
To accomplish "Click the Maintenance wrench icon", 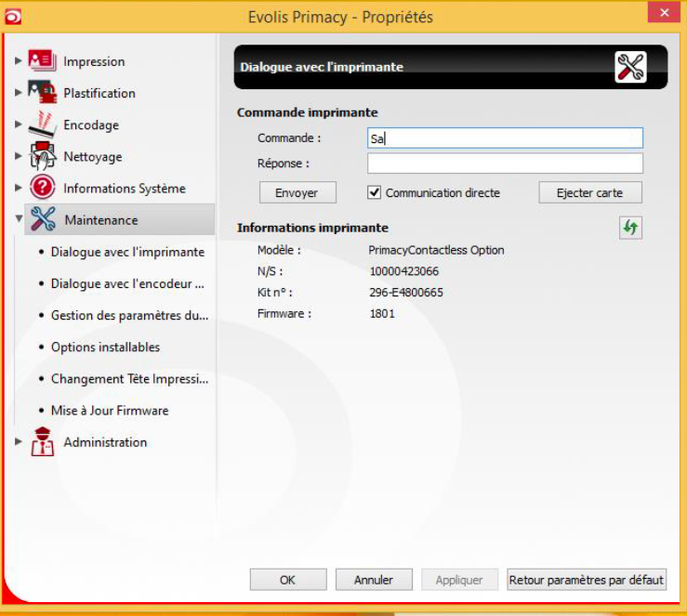I will click(43, 219).
